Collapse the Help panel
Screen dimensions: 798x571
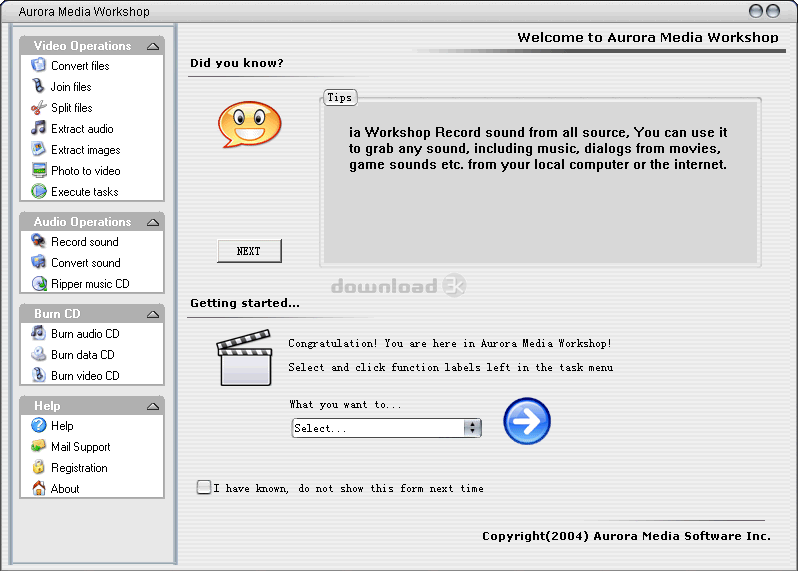(x=153, y=406)
